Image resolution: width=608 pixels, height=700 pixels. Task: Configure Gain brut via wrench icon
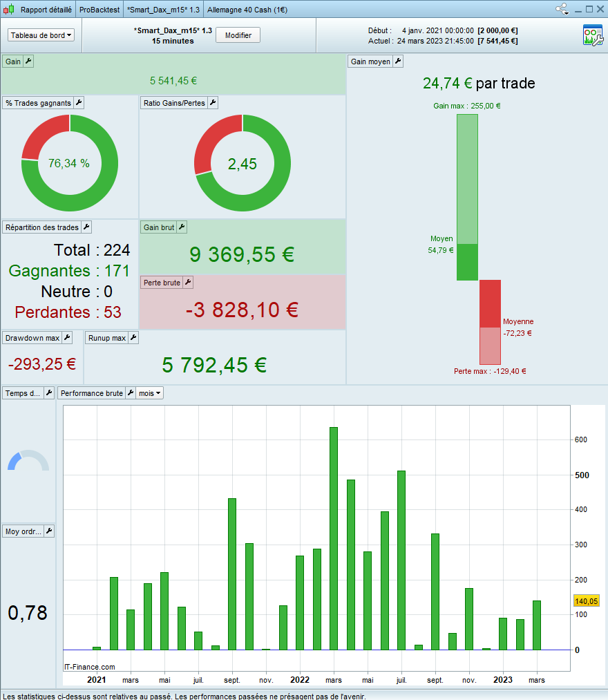click(182, 227)
